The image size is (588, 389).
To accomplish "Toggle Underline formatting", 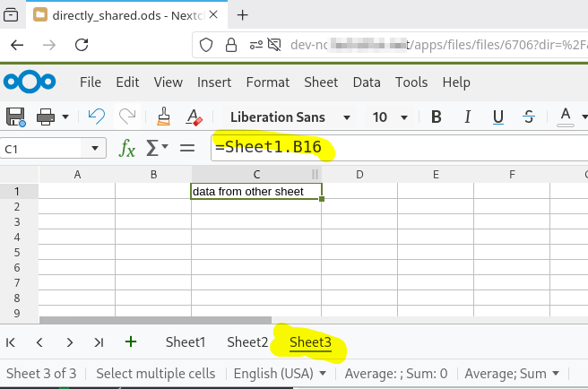I will click(498, 117).
